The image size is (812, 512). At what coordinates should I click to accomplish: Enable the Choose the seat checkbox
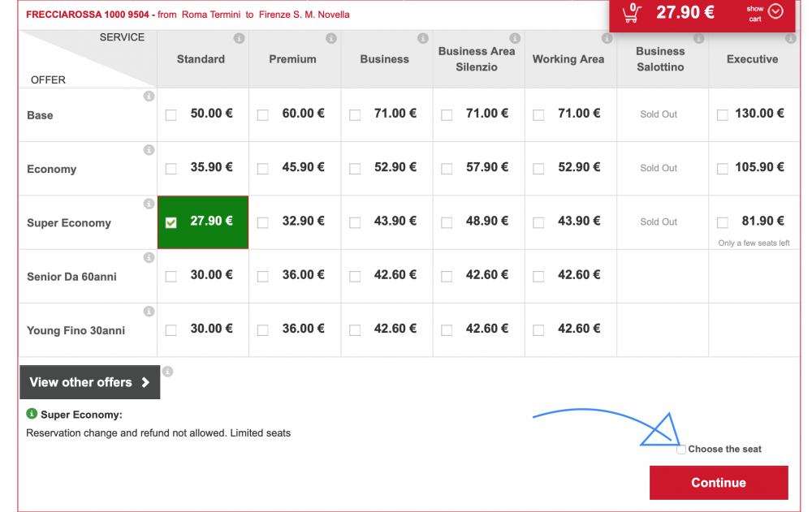(681, 450)
